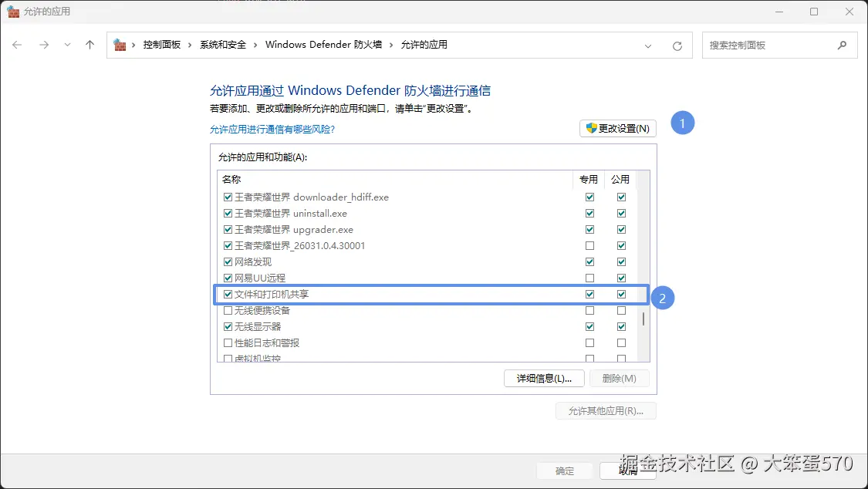Select the 允许的应用 breadcrumb

[x=424, y=45]
